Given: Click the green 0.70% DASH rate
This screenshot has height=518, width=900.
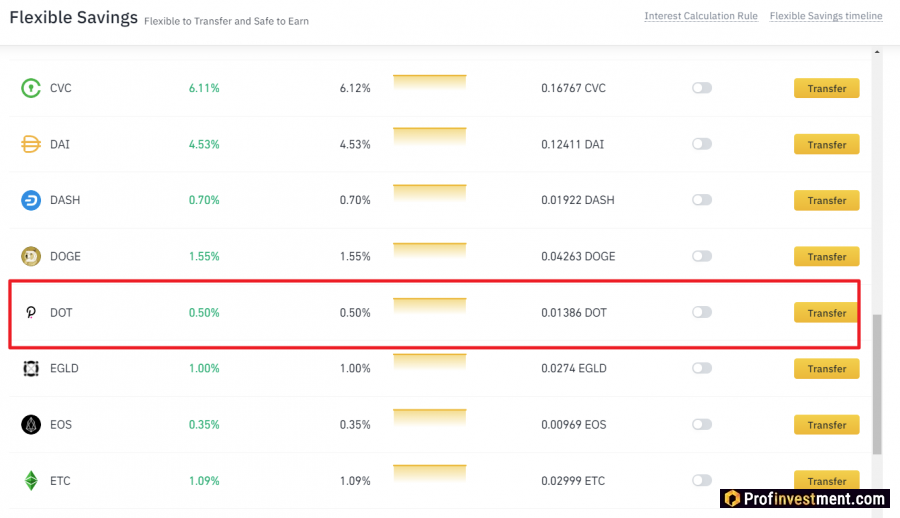Looking at the screenshot, I should (x=204, y=200).
